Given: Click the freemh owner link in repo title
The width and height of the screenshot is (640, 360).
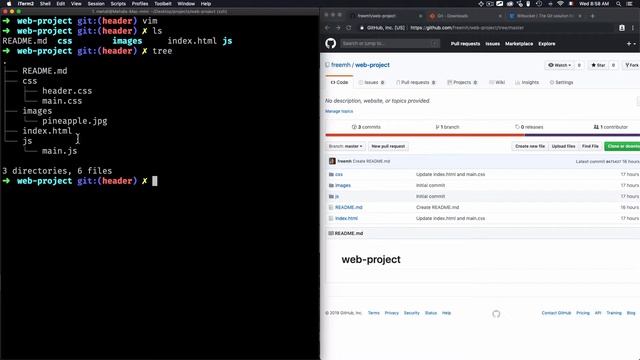Looking at the screenshot, I should click(341, 65).
